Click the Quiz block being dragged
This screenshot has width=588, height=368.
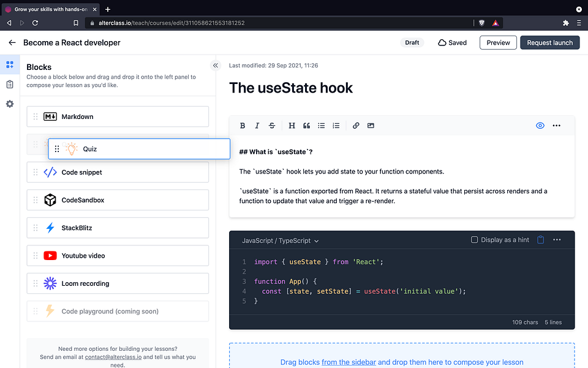tap(139, 148)
